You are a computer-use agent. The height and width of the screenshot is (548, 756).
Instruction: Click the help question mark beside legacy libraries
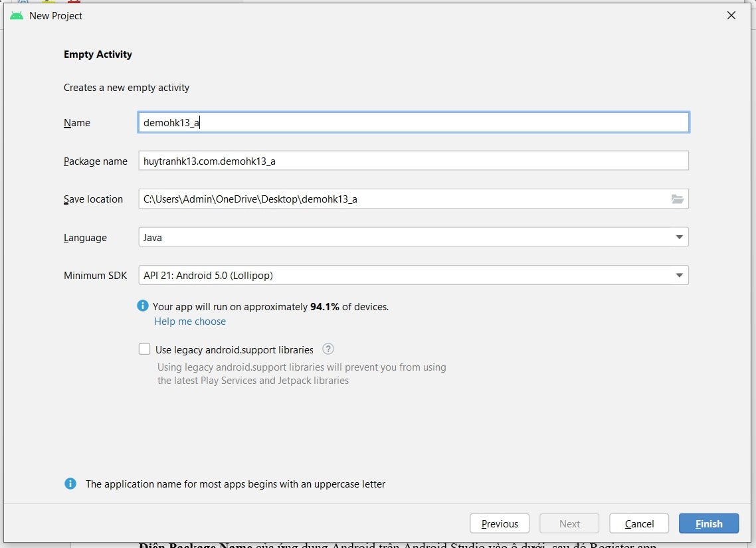[x=328, y=349]
